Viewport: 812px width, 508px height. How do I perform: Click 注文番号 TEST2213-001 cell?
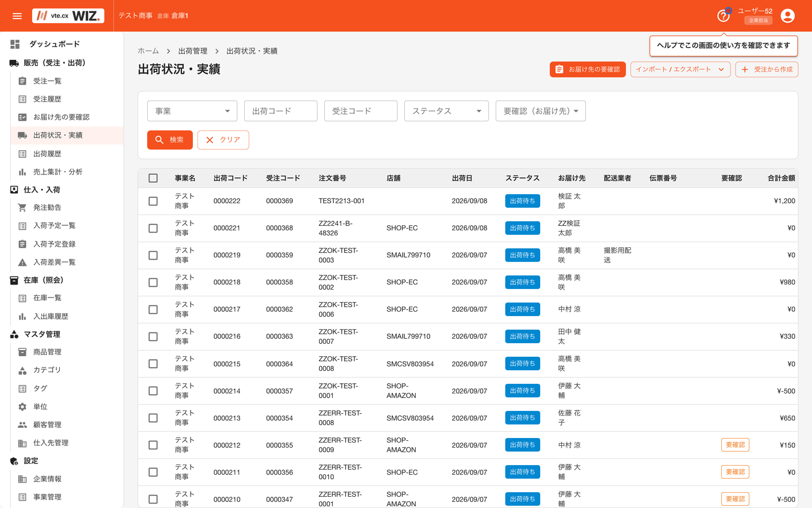coord(342,201)
